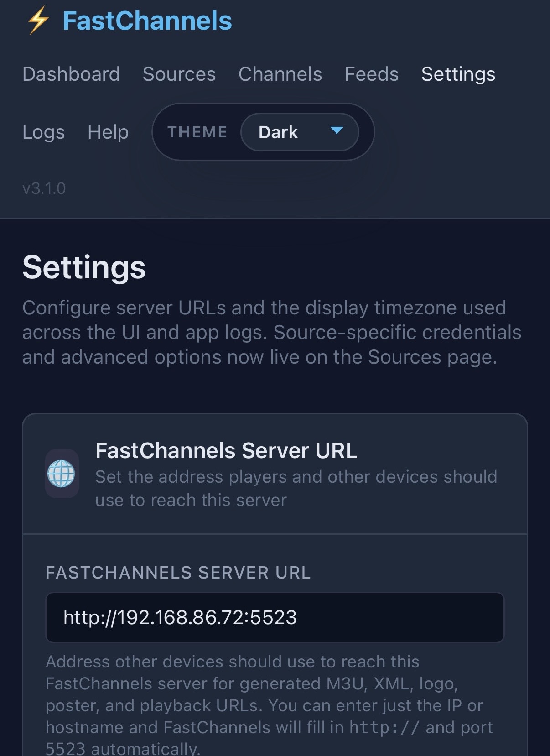
Task: Click the THEME label
Action: click(x=197, y=132)
